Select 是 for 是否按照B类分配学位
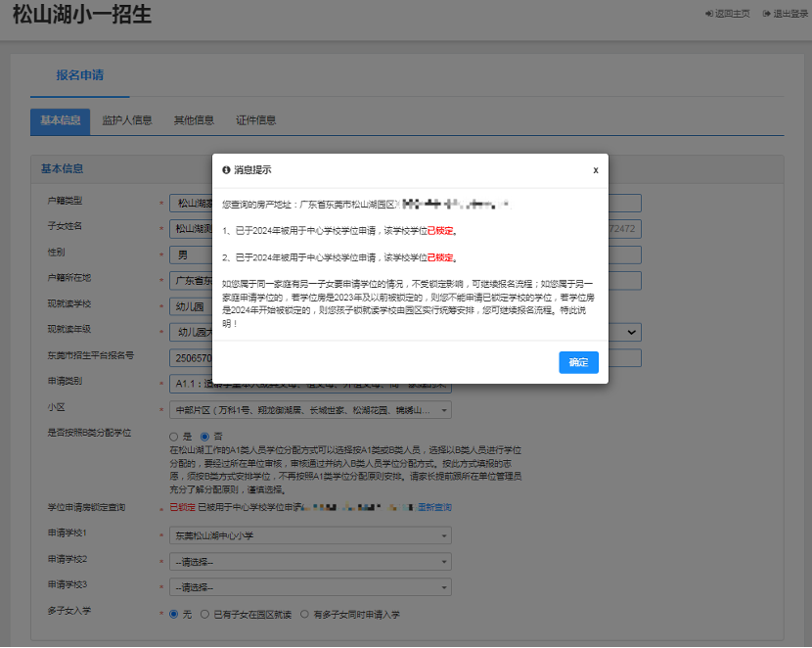Screen dimensions: 812x648 [x=174, y=436]
